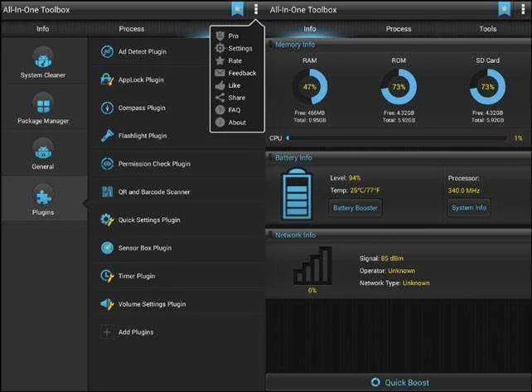Tap the Flashlight Plugin icon
The width and height of the screenshot is (532, 392).
coord(107,136)
